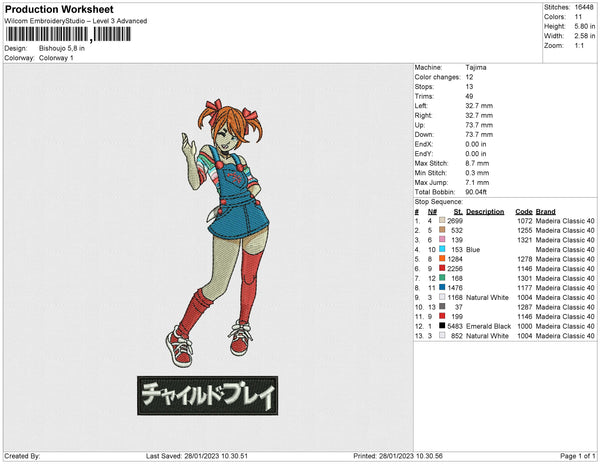This screenshot has width=600, height=464.
Task: Click the code 1287 in stop row 10
Action: coord(525,307)
